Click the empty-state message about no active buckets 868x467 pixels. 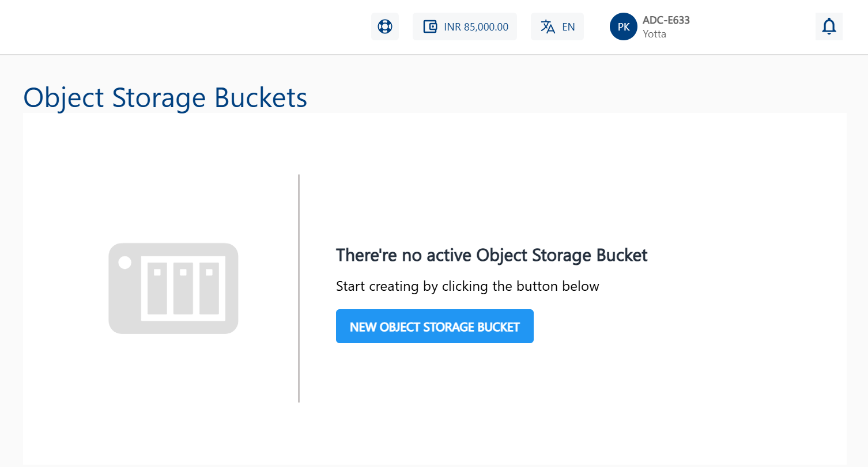[492, 255]
